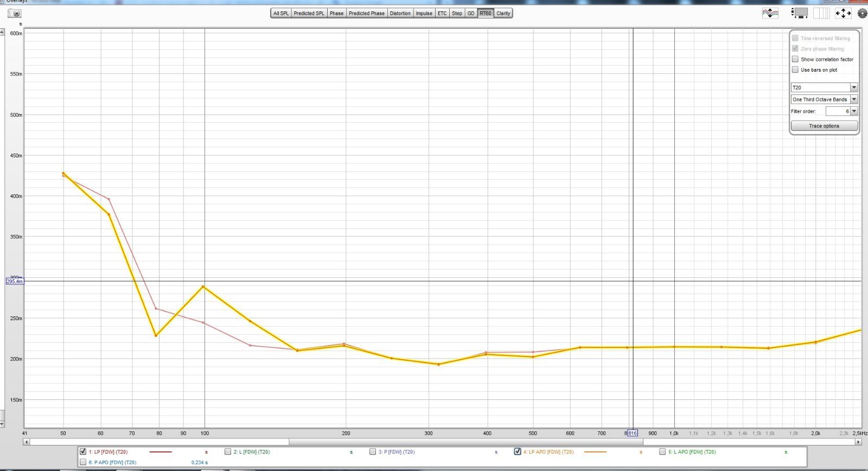Switch to the Step tab
This screenshot has width=868, height=471.
click(457, 13)
